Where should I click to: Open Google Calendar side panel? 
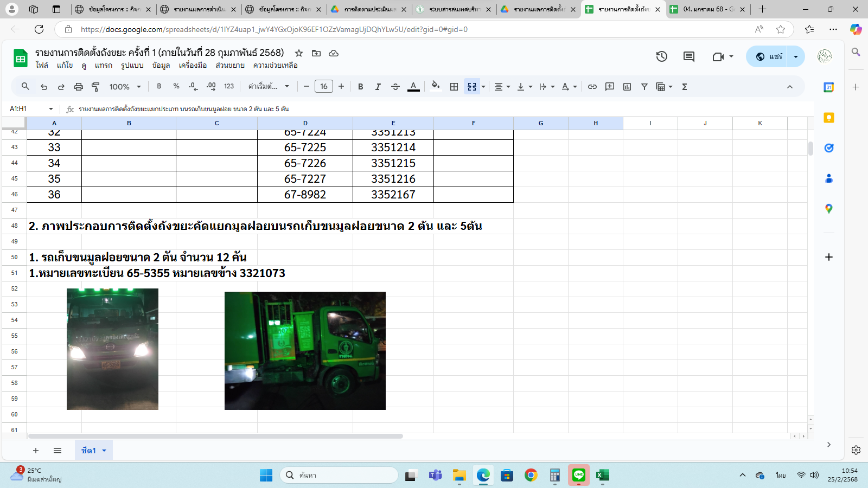coord(828,87)
